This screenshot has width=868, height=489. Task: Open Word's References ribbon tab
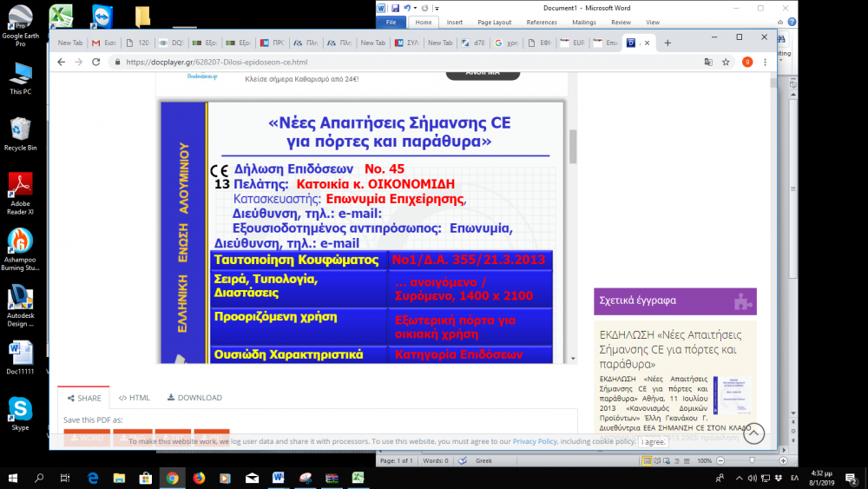[x=542, y=23]
